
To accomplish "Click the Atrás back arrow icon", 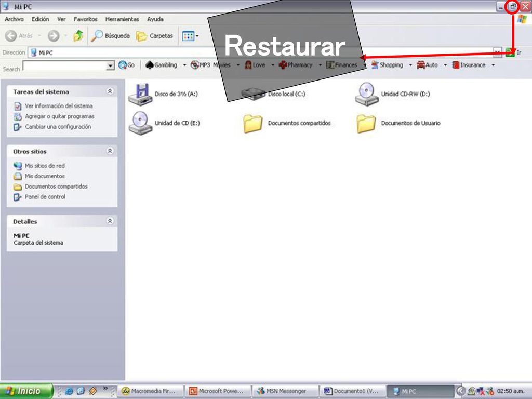I will click(x=11, y=36).
